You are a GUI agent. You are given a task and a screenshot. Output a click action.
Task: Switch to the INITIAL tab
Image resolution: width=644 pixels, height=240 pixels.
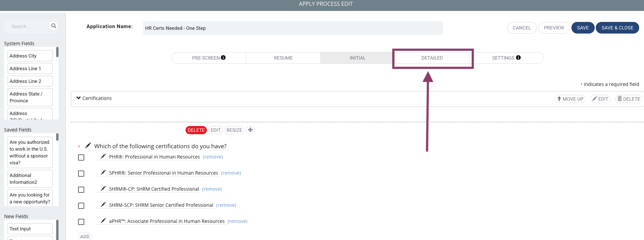357,58
